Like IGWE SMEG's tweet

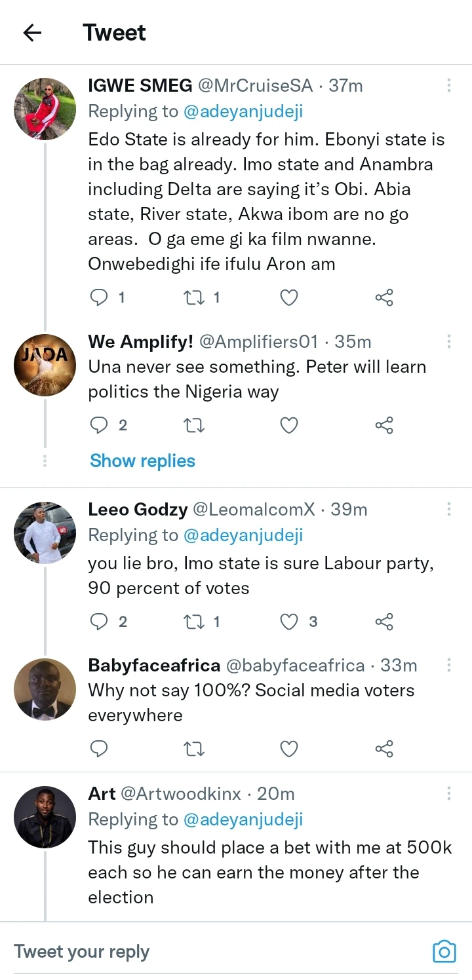click(x=289, y=298)
